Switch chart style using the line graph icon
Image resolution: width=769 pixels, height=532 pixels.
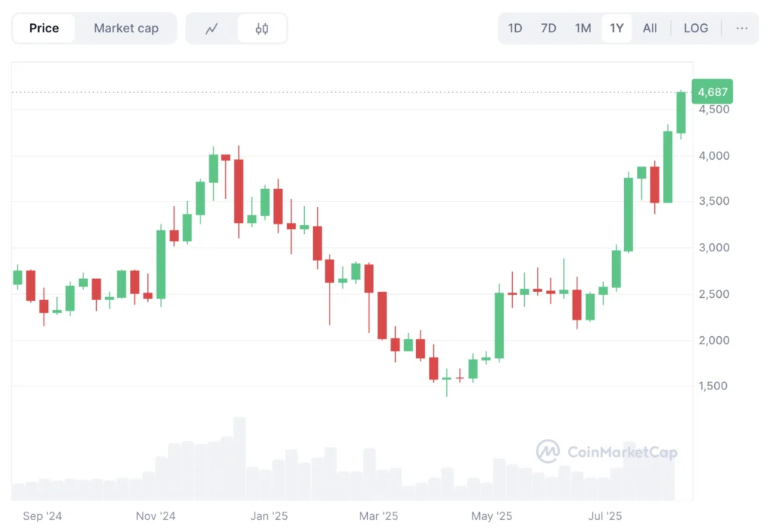pos(211,28)
